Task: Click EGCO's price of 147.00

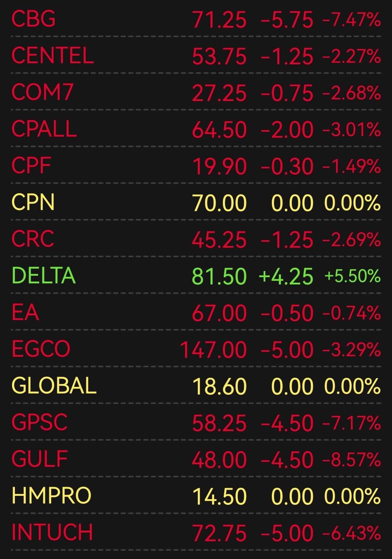Action: [213, 350]
